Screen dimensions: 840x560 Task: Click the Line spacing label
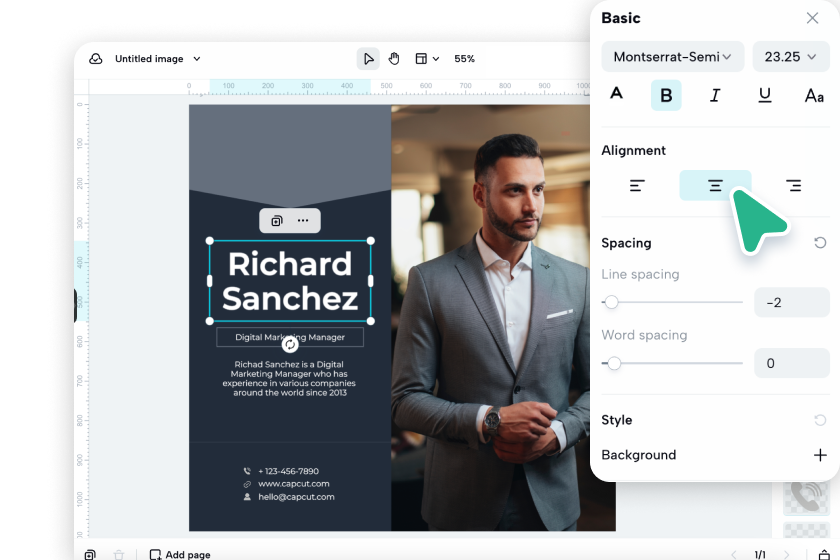640,274
